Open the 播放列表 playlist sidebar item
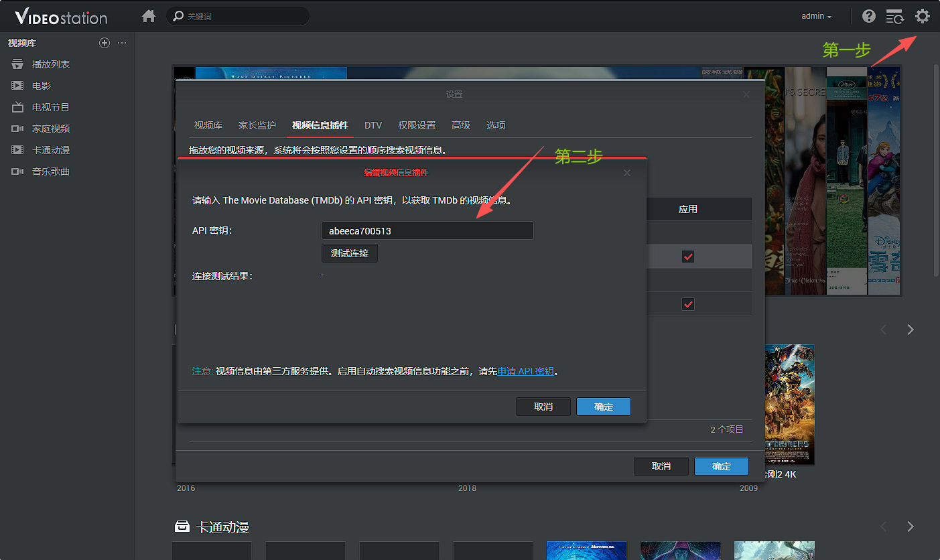940x560 pixels. click(x=51, y=64)
